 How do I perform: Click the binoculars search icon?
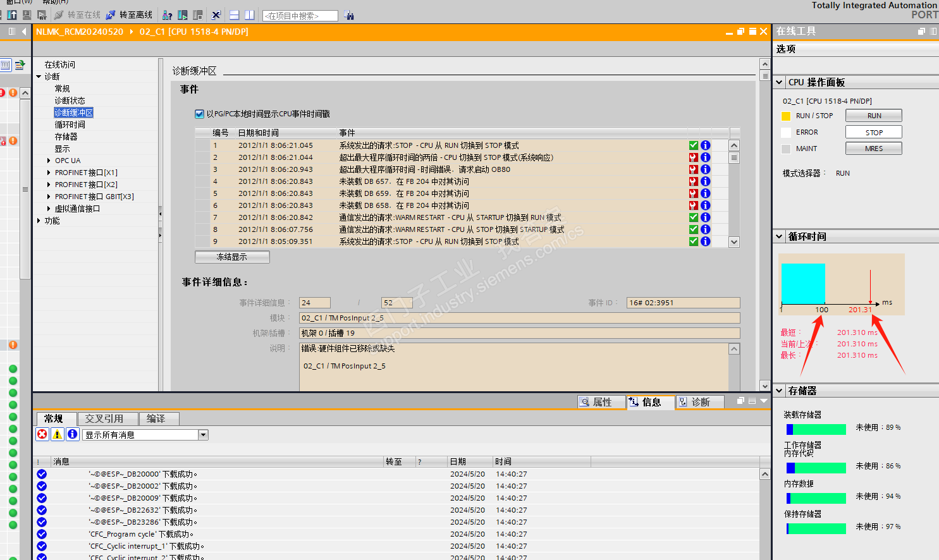point(349,15)
